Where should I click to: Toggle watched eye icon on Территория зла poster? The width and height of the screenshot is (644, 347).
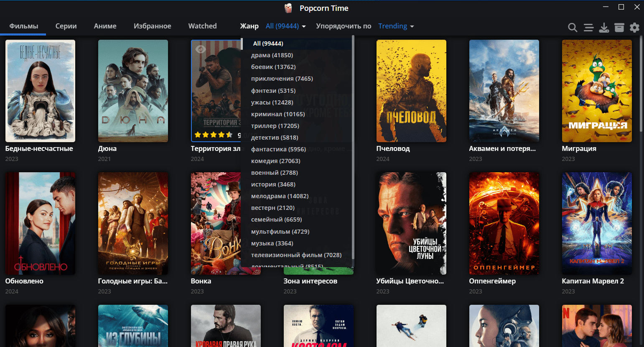(x=201, y=49)
